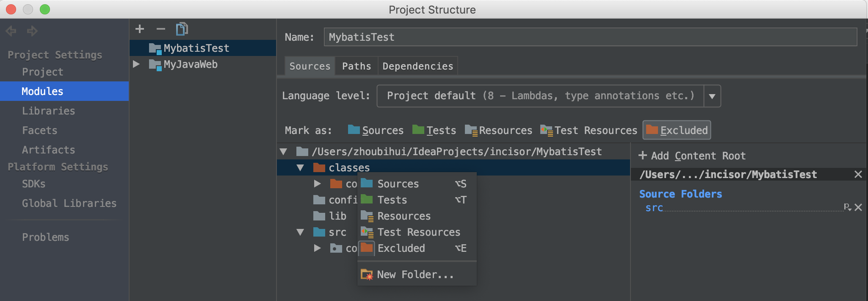Open the Problems section
The image size is (868, 301).
(45, 237)
